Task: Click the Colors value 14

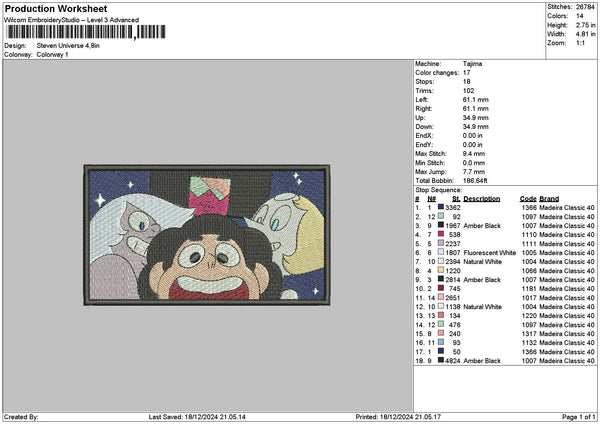Action: (580, 16)
